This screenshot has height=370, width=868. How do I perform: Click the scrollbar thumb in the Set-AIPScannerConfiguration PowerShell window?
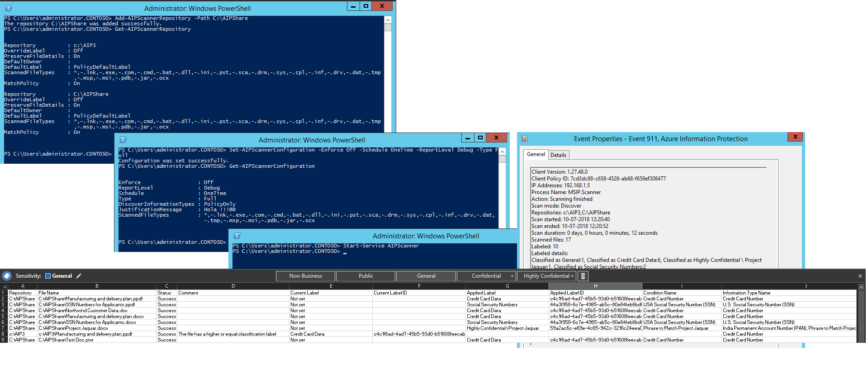tap(502, 159)
